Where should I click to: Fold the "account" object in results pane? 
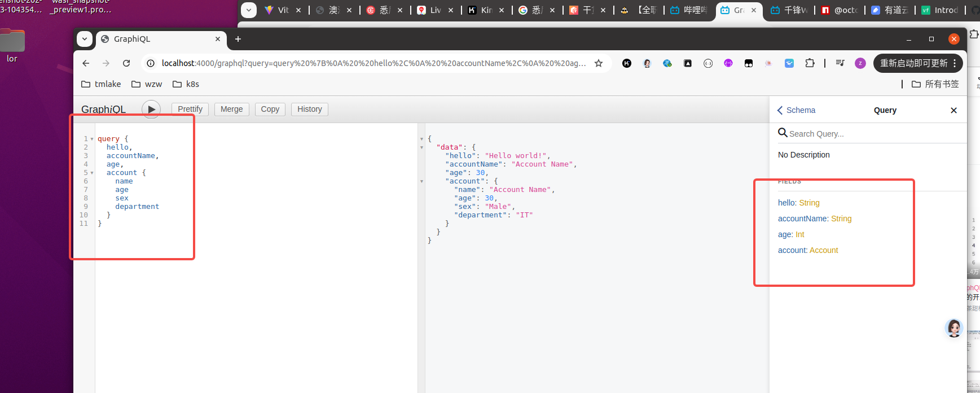click(x=421, y=181)
